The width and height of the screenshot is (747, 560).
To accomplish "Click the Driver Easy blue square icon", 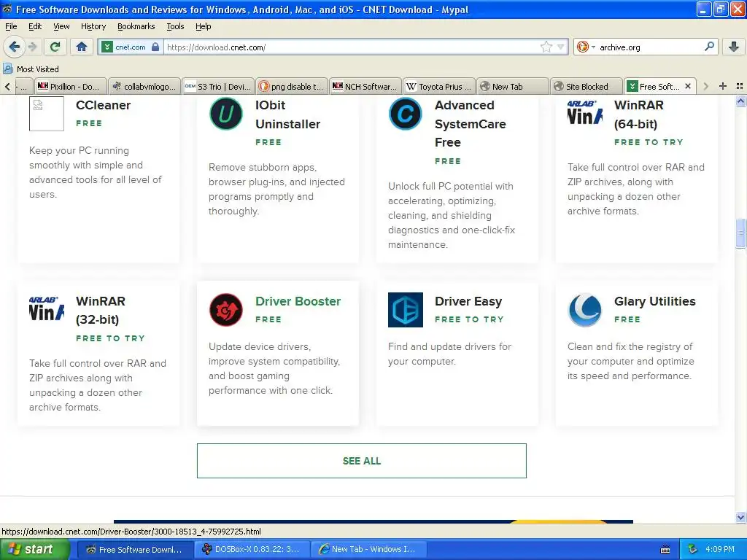I will (x=406, y=309).
